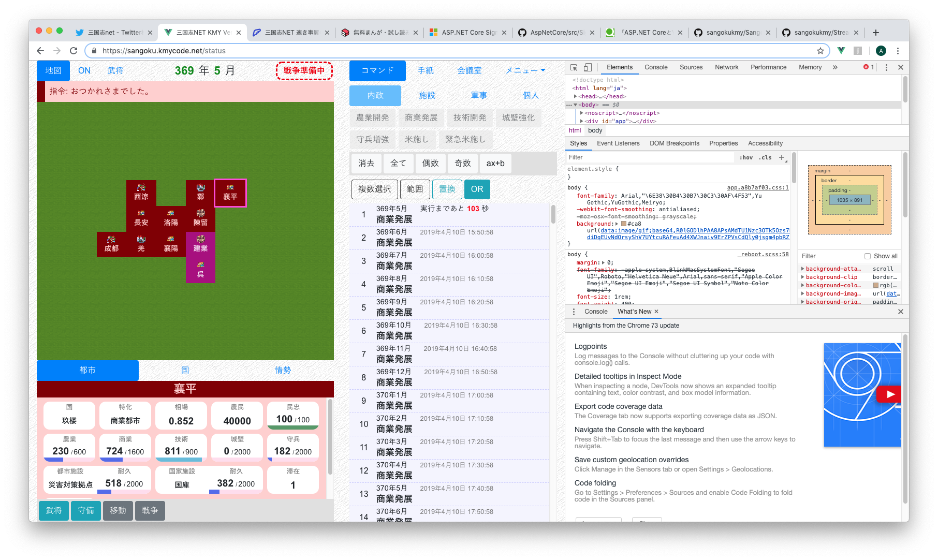Image resolution: width=938 pixels, height=560 pixels.
Task: Switch to the 軍事 command tab
Action: pos(479,95)
